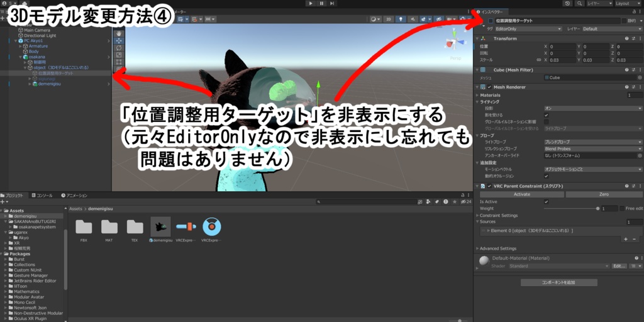Disable the Mesh Renderer component checkbox

click(x=489, y=87)
